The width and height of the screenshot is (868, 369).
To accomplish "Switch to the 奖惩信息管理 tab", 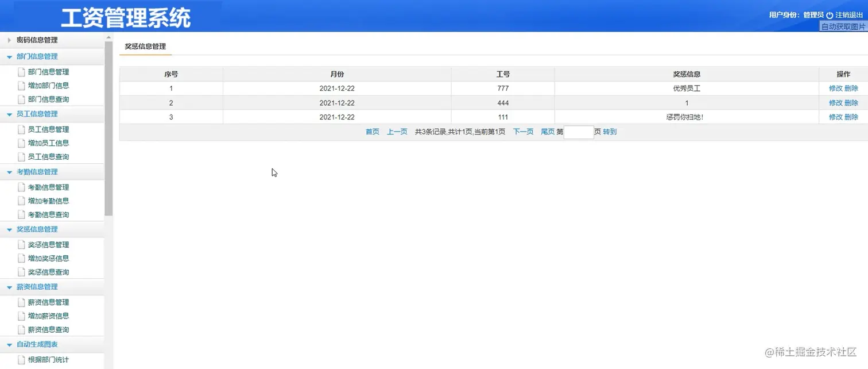I will (x=145, y=46).
